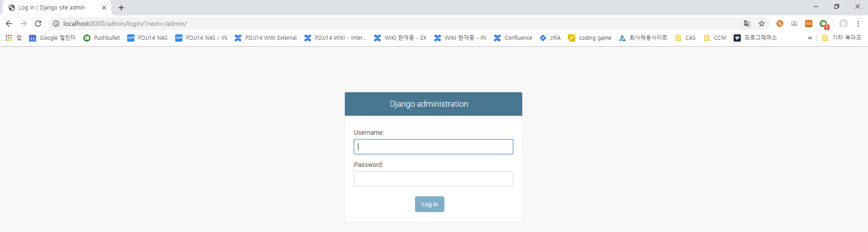Open the Pushbullet bookmark

point(102,38)
